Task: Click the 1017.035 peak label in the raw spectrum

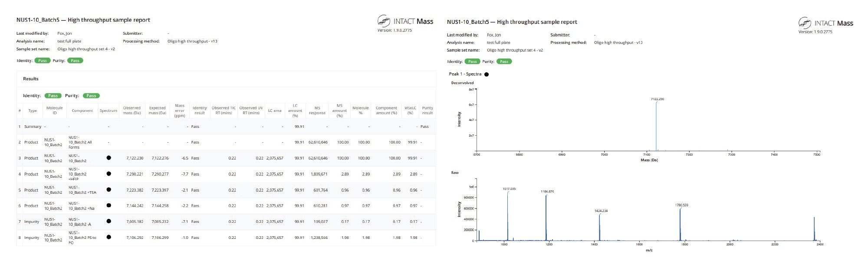Action: (509, 189)
